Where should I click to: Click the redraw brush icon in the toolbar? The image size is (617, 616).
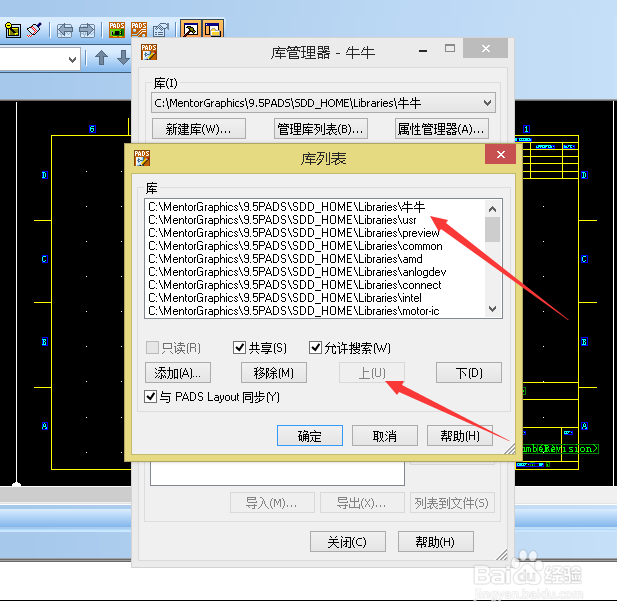point(34,30)
